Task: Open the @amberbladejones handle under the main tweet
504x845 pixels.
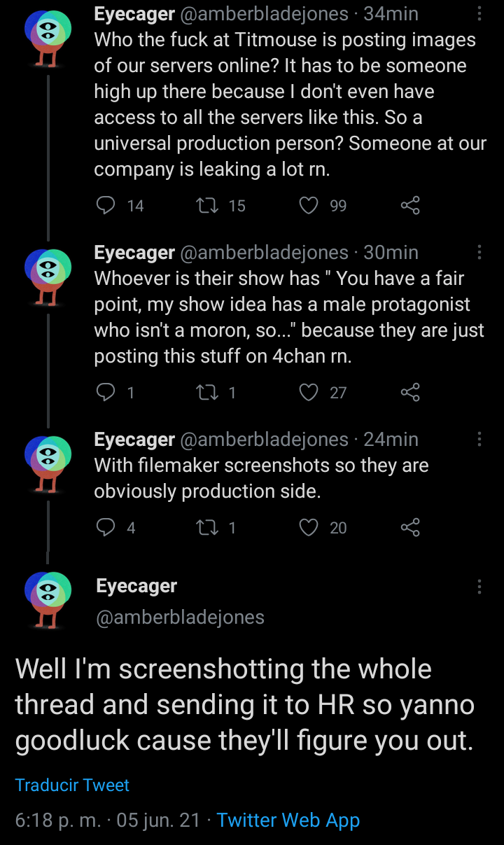Action: (x=180, y=617)
